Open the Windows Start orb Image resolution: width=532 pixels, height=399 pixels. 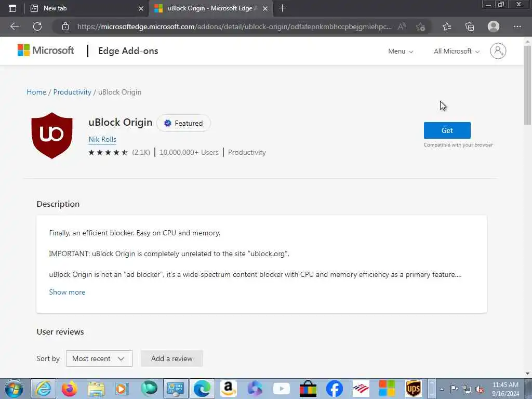(14, 389)
